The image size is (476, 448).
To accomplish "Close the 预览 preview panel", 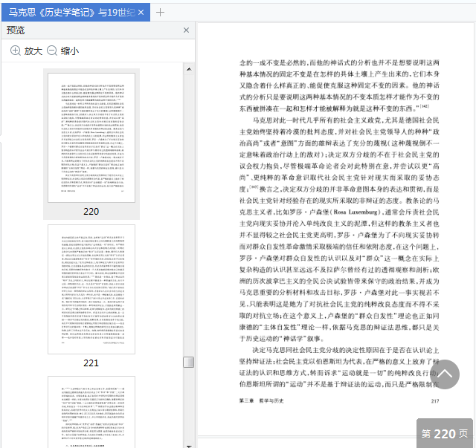I will [x=187, y=30].
